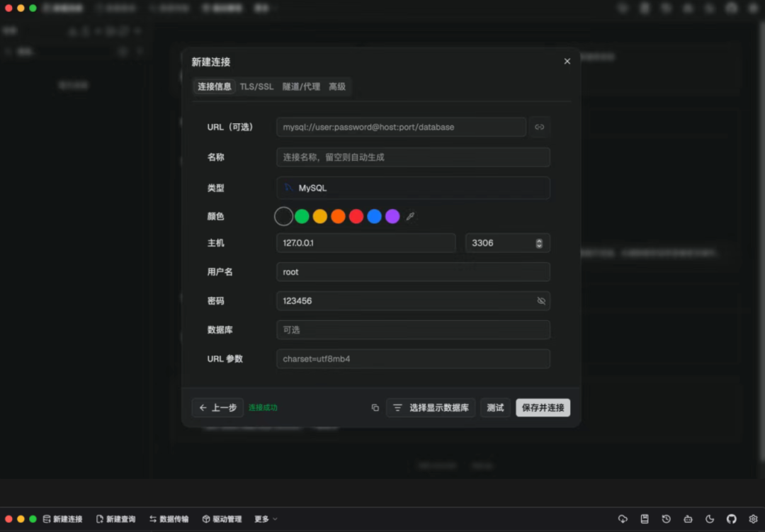Viewport: 765px width, 532px height.
Task: Click 选择显示数据库 button
Action: click(x=431, y=407)
